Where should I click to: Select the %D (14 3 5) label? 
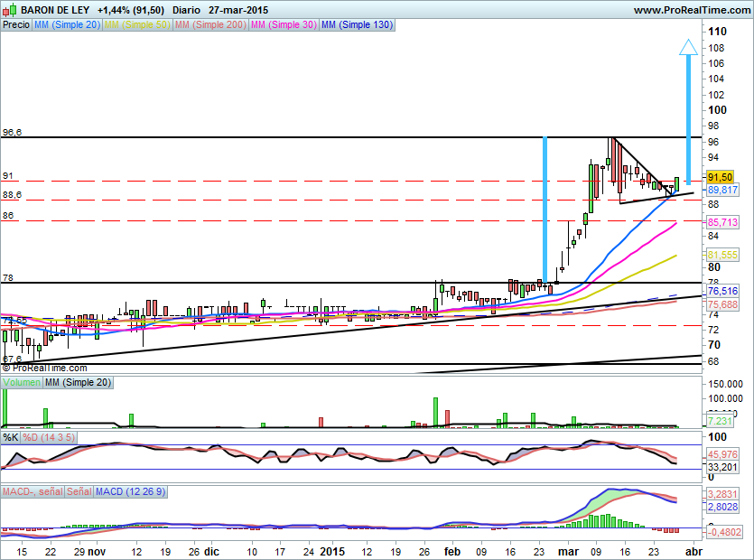[50, 437]
